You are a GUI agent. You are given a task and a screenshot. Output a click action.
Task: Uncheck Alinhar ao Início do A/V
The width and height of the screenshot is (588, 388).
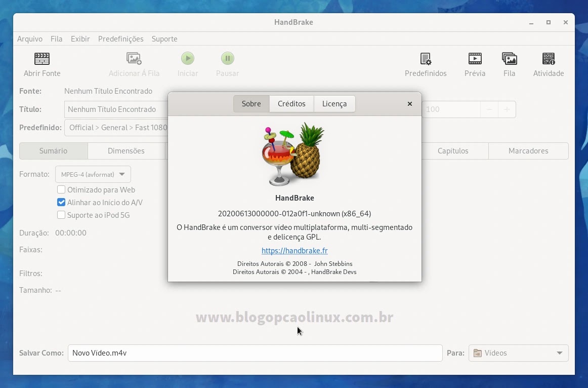[61, 202]
